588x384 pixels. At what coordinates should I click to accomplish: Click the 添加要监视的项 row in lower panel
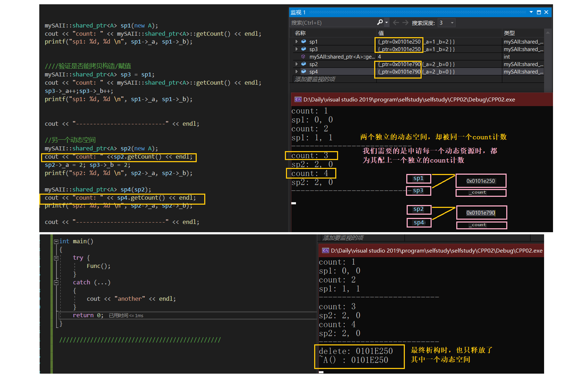pyautogui.click(x=343, y=238)
